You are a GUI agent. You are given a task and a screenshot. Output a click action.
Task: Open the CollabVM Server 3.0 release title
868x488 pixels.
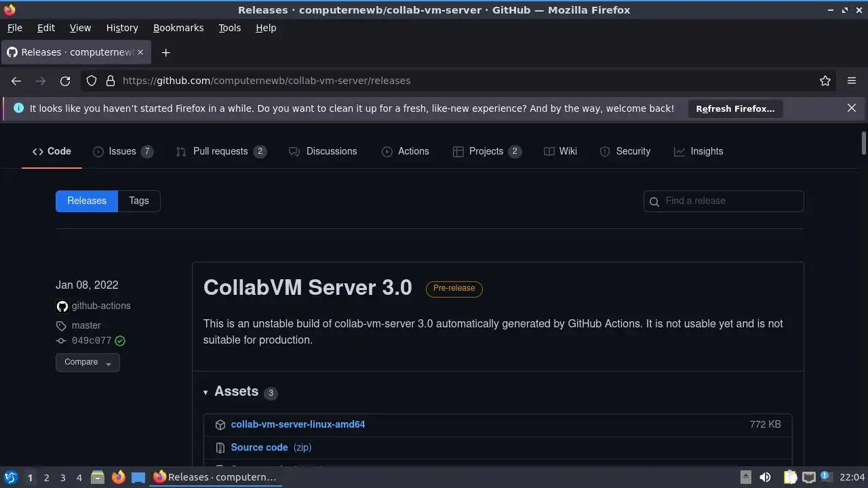(x=308, y=287)
